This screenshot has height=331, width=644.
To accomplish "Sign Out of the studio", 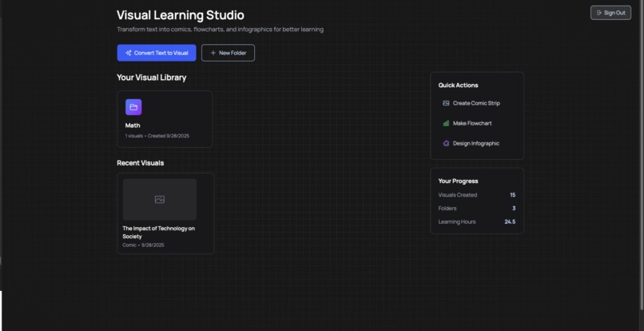I will point(610,13).
